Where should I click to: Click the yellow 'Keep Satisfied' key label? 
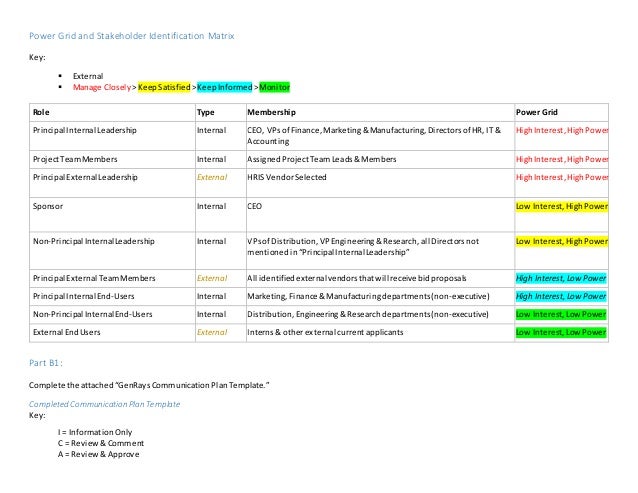(164, 87)
